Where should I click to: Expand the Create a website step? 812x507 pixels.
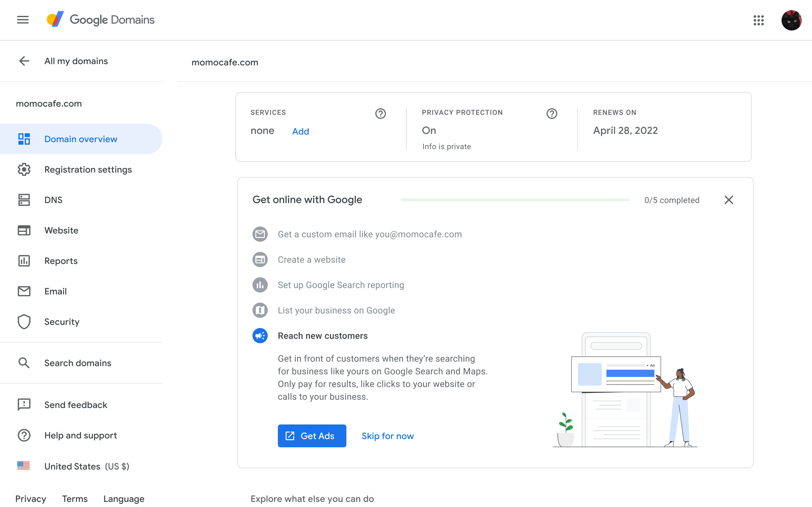pyautogui.click(x=312, y=260)
